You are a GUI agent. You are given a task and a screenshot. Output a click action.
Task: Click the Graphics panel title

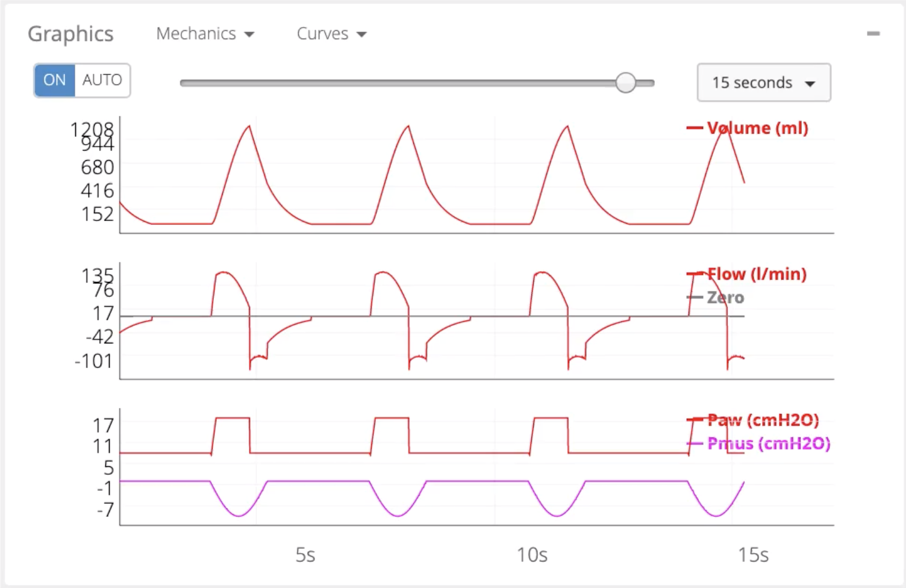pos(70,34)
